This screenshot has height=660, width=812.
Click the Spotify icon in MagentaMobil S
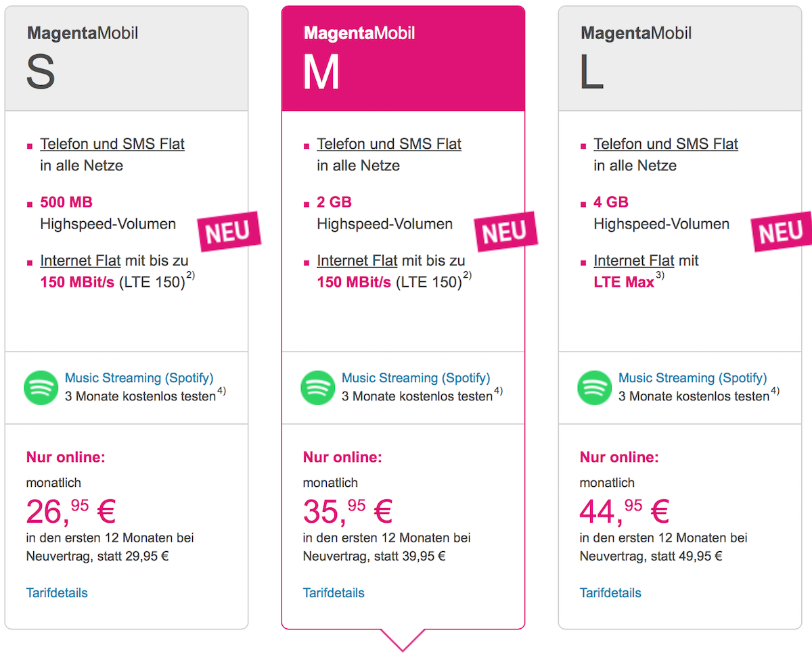[41, 387]
